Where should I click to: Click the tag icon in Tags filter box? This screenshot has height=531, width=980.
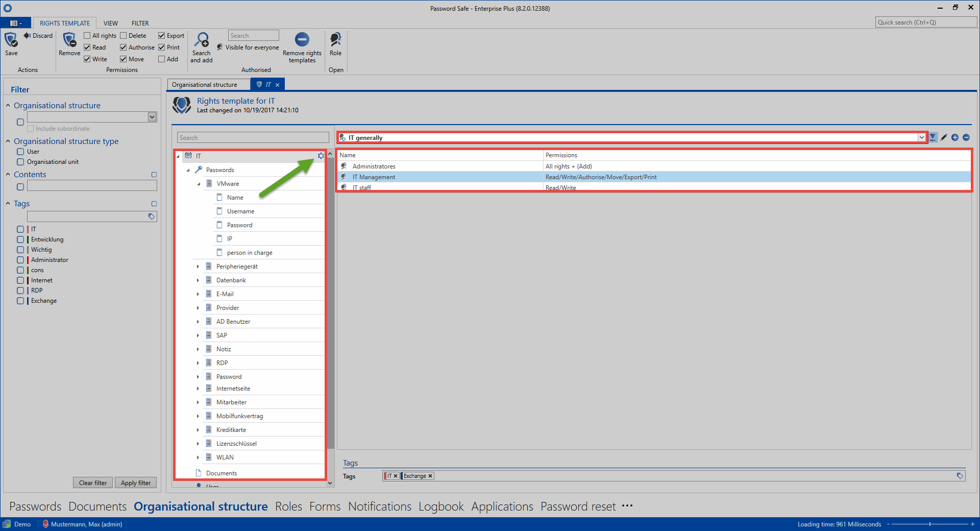click(x=152, y=216)
